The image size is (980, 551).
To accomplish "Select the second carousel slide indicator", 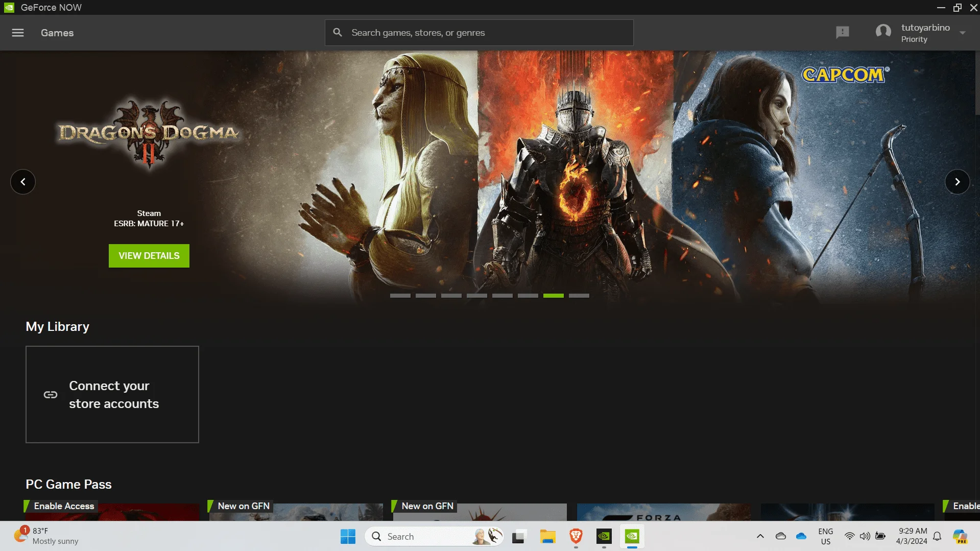I will pos(426,296).
